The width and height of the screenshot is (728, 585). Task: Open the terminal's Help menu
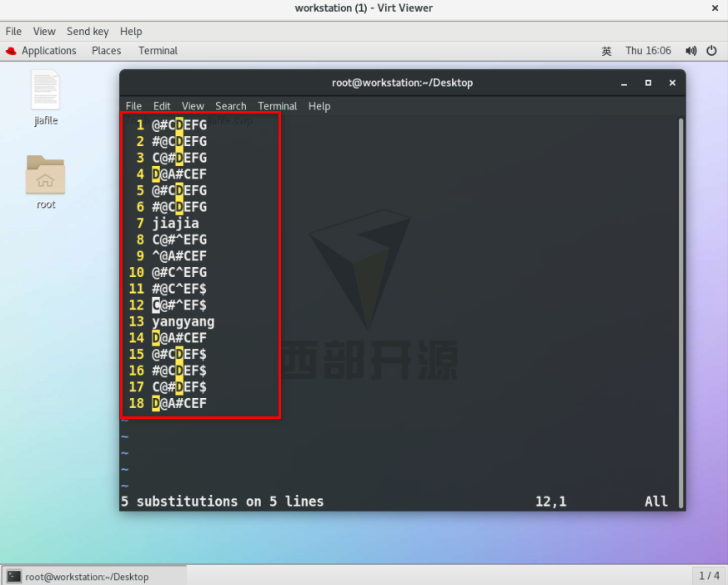tap(319, 106)
